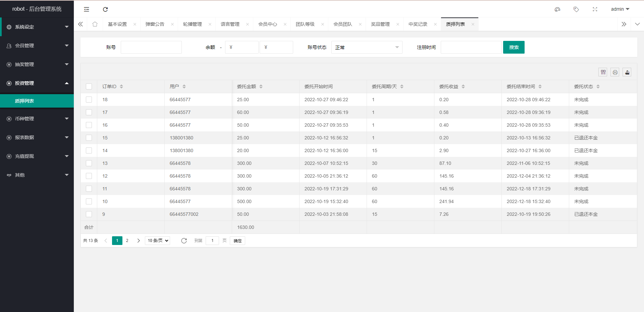Check the checkbox for order ID 18
This screenshot has height=312, width=644.
point(89,100)
